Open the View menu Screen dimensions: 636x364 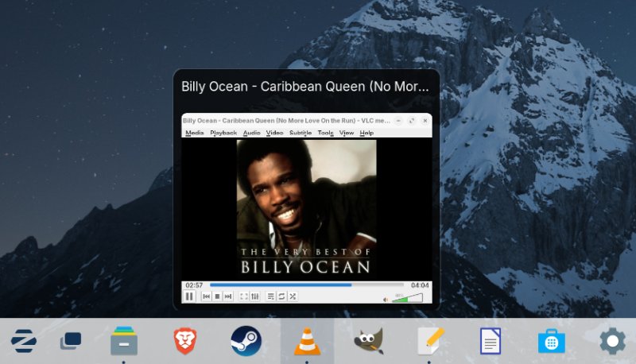tap(347, 133)
